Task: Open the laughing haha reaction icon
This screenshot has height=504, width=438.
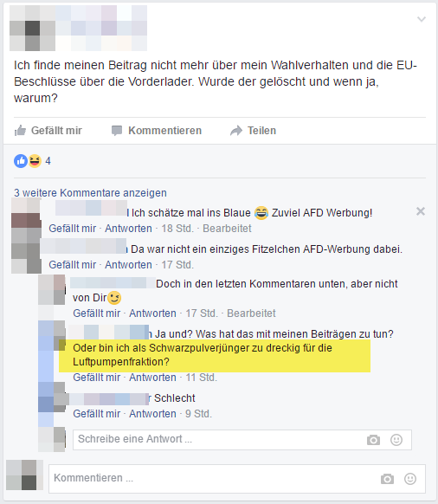Action: coord(35,161)
